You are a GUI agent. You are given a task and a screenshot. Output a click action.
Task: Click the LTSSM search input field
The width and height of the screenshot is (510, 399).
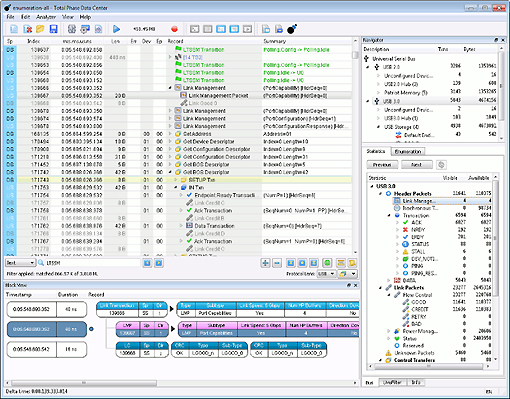point(92,263)
